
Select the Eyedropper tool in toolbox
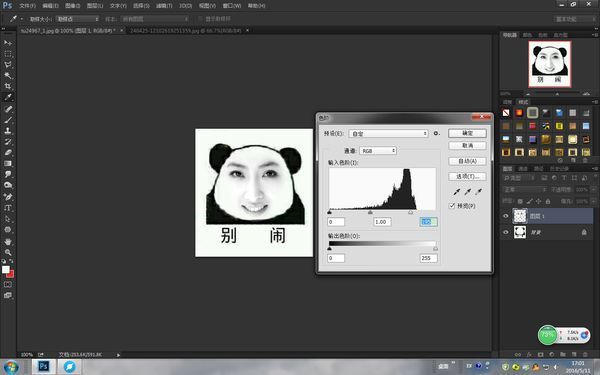[x=8, y=97]
